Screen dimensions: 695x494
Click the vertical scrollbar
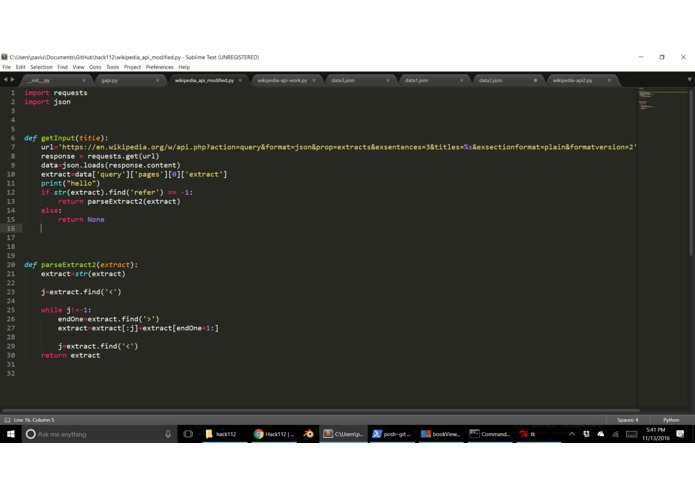pos(691,173)
